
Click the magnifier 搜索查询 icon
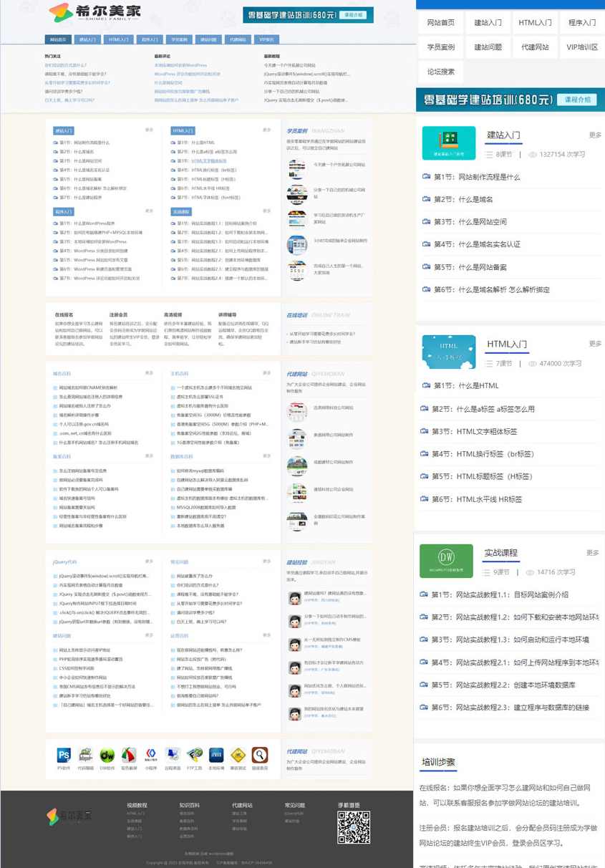[258, 756]
